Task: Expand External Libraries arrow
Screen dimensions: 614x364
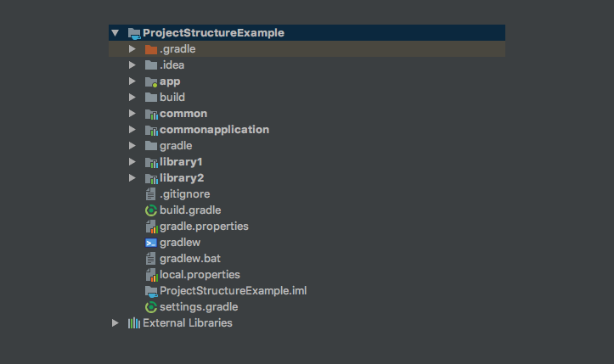Action: pos(115,323)
